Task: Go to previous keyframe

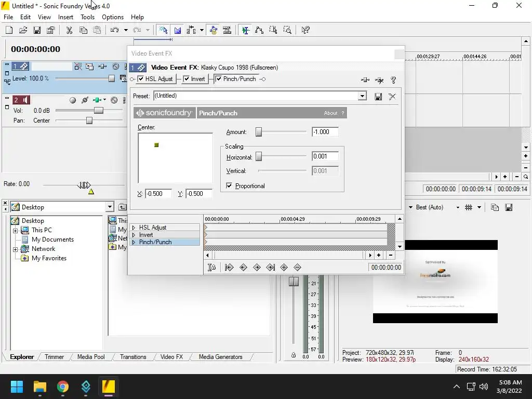Action: pos(243,268)
